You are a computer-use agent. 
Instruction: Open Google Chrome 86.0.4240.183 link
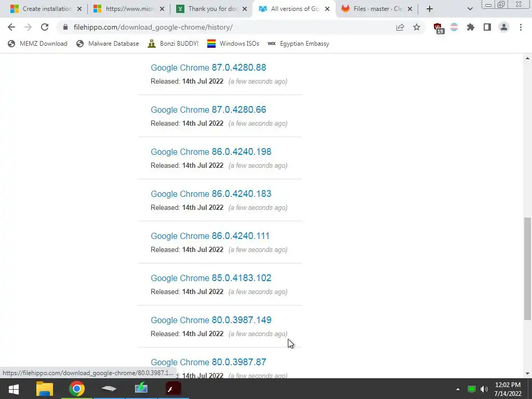pyautogui.click(x=211, y=194)
